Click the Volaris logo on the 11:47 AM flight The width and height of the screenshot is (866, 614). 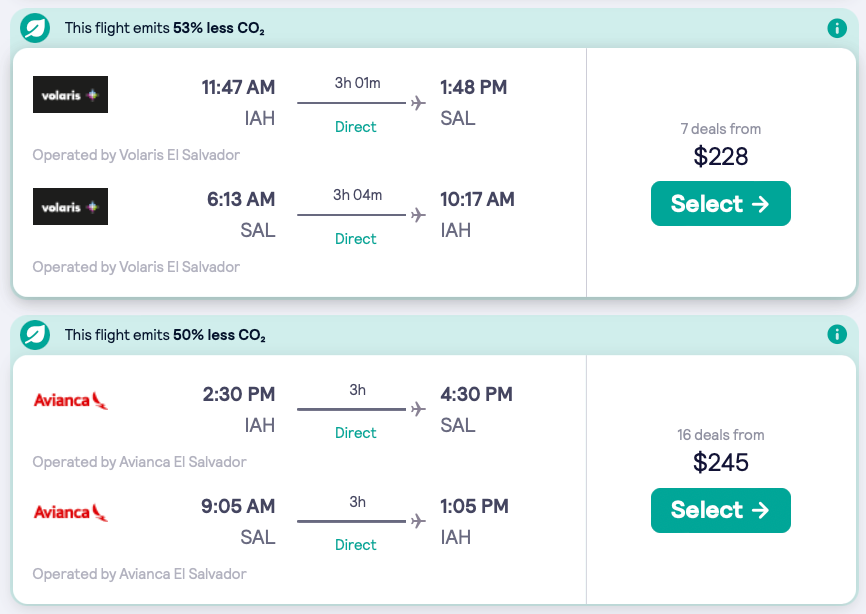coord(70,95)
